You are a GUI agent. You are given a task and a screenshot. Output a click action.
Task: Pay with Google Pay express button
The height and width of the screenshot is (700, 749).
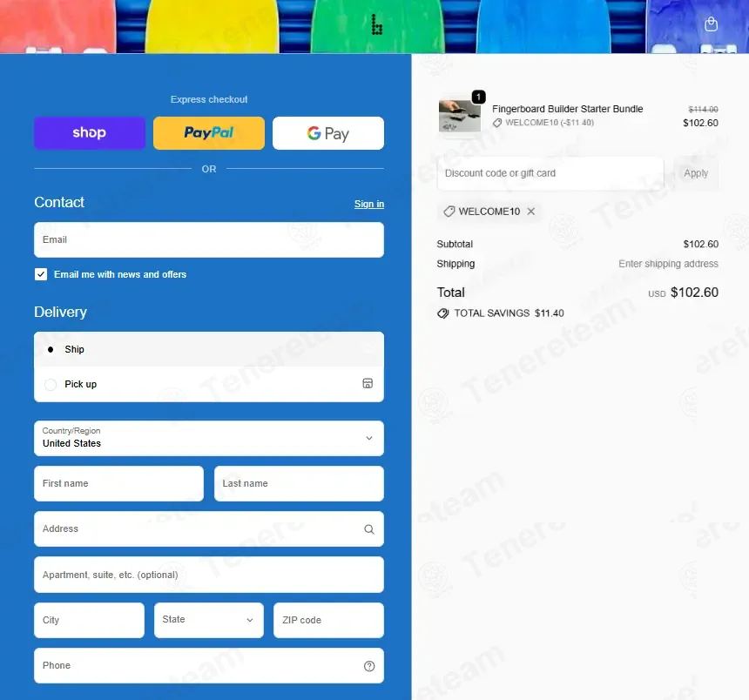point(328,133)
